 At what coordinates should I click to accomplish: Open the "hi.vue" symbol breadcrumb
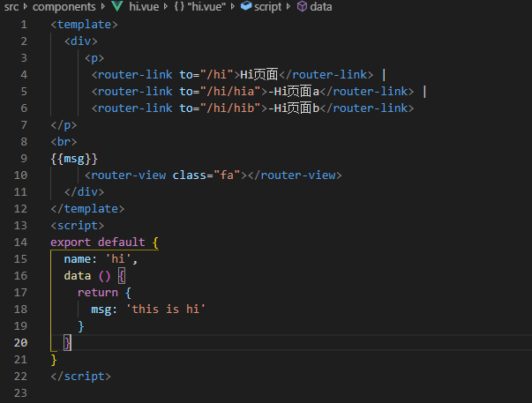click(206, 6)
